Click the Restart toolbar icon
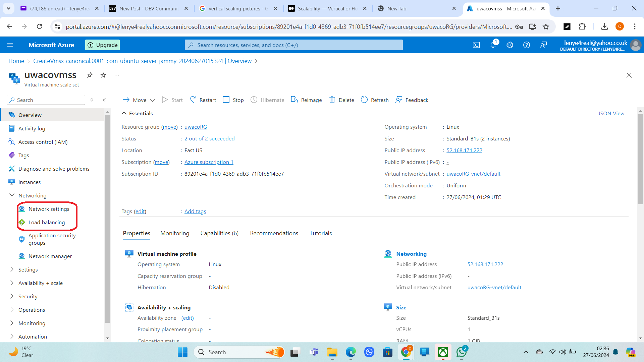This screenshot has width=644, height=362. (x=193, y=100)
